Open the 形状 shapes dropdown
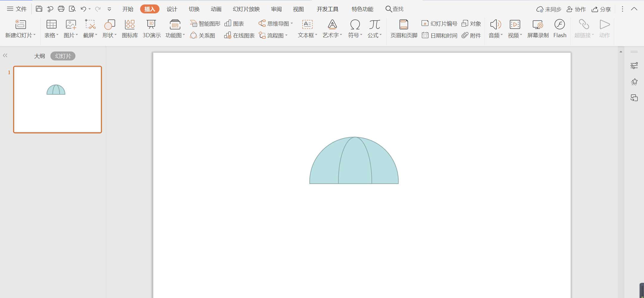This screenshot has width=644, height=298. pos(110,28)
